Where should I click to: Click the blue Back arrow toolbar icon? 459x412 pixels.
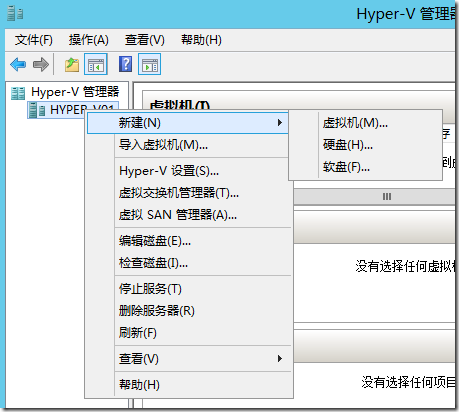tap(18, 64)
